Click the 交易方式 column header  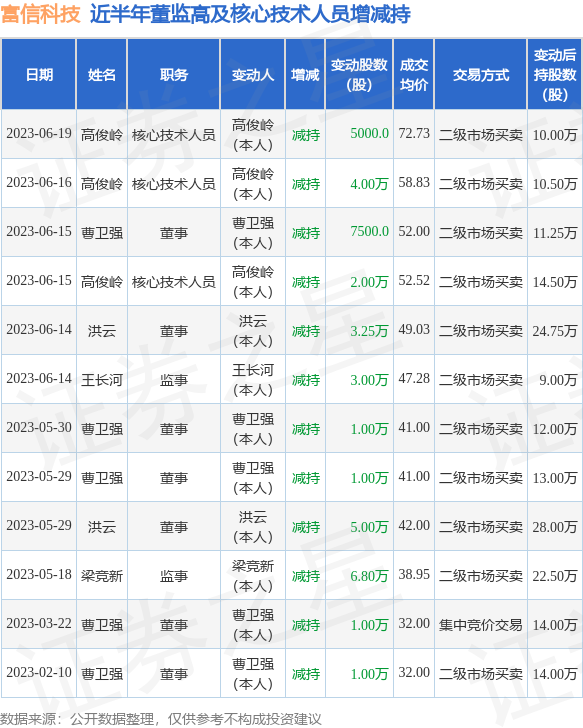[x=481, y=74]
